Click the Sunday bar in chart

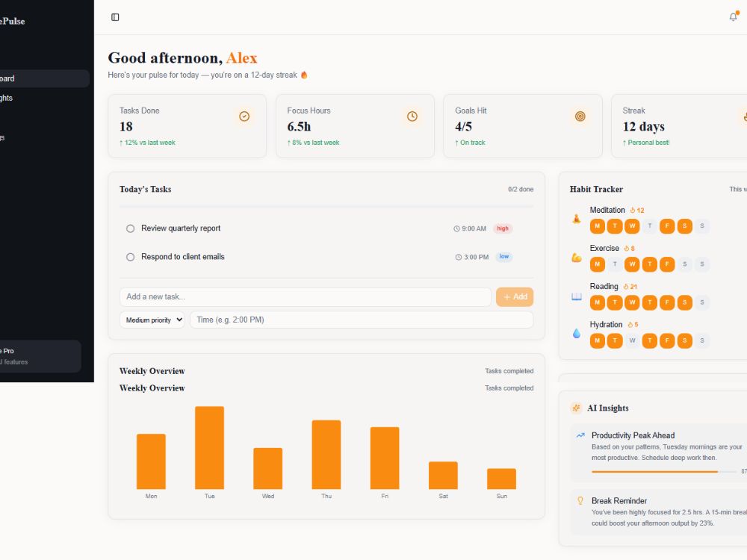(x=501, y=479)
